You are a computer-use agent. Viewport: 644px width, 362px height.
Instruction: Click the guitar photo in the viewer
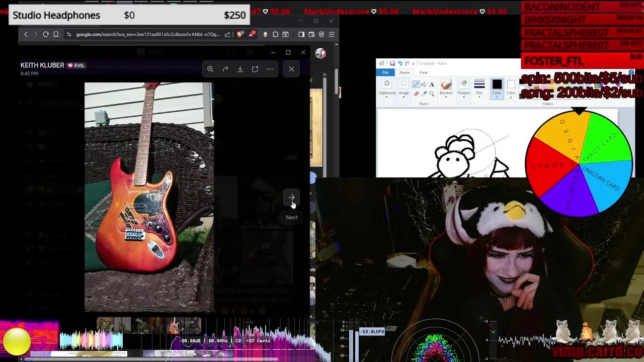149,197
